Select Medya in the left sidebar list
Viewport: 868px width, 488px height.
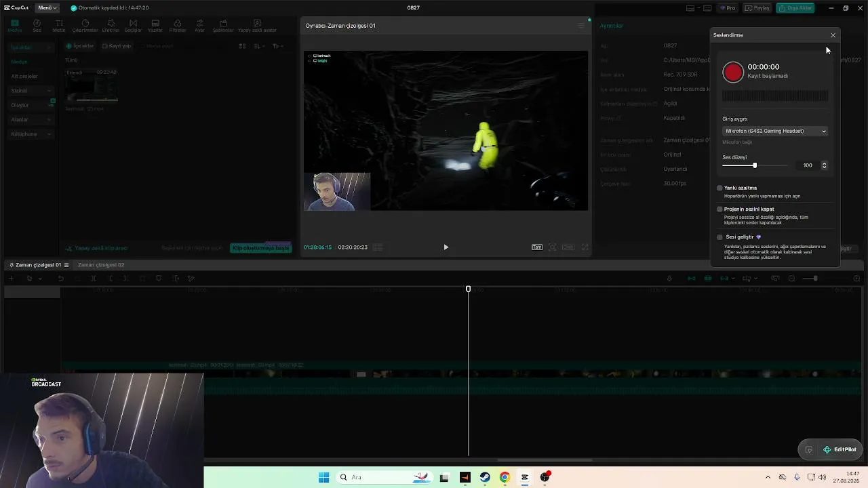[19, 62]
